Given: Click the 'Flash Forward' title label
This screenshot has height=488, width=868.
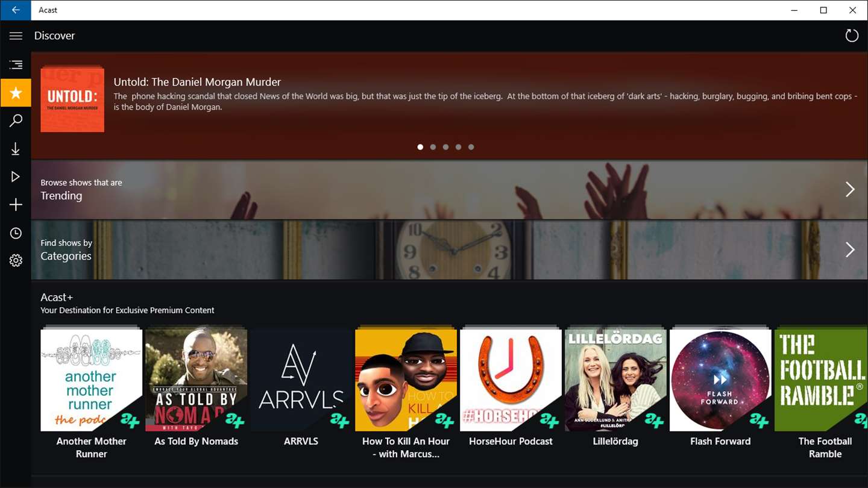Looking at the screenshot, I should 720,441.
